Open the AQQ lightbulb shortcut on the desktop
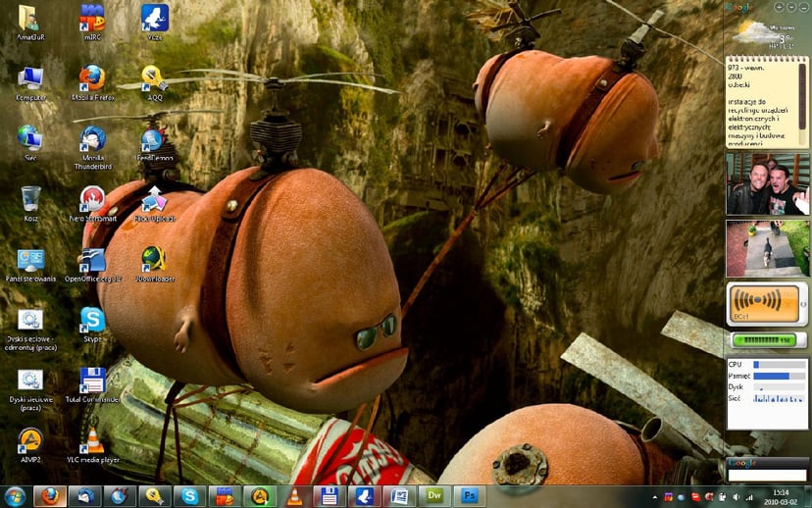 (x=155, y=82)
